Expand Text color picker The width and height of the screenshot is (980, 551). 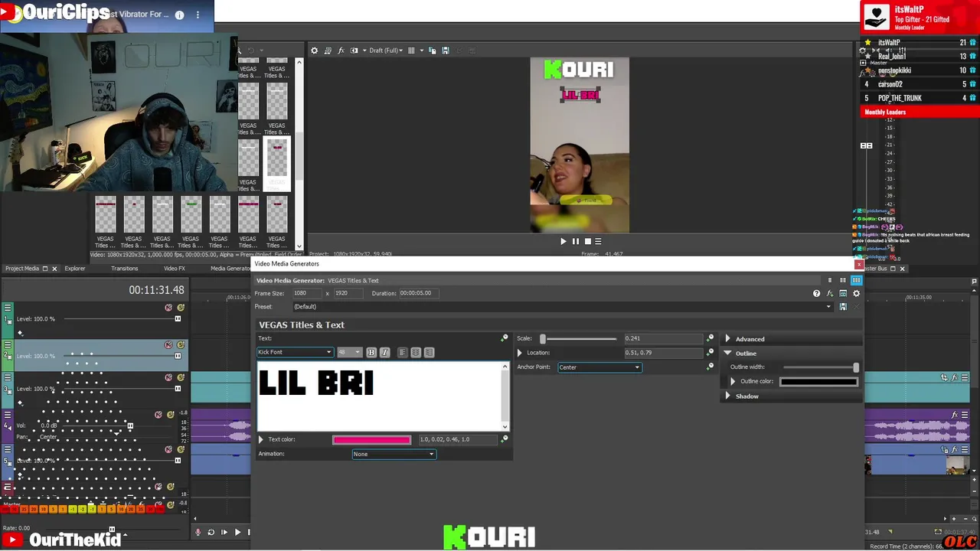point(261,439)
